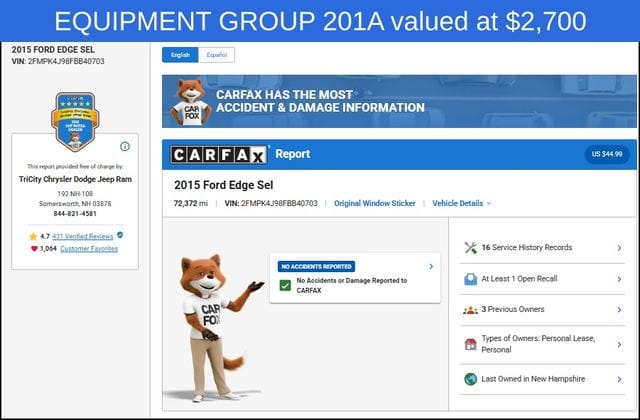Click the wrench service history icon

coord(471,248)
